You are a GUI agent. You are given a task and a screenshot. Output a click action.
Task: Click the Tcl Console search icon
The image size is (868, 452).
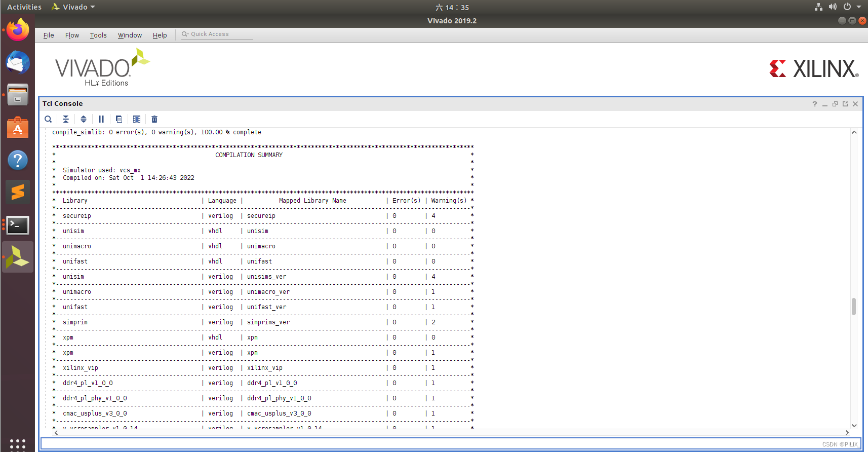48,119
